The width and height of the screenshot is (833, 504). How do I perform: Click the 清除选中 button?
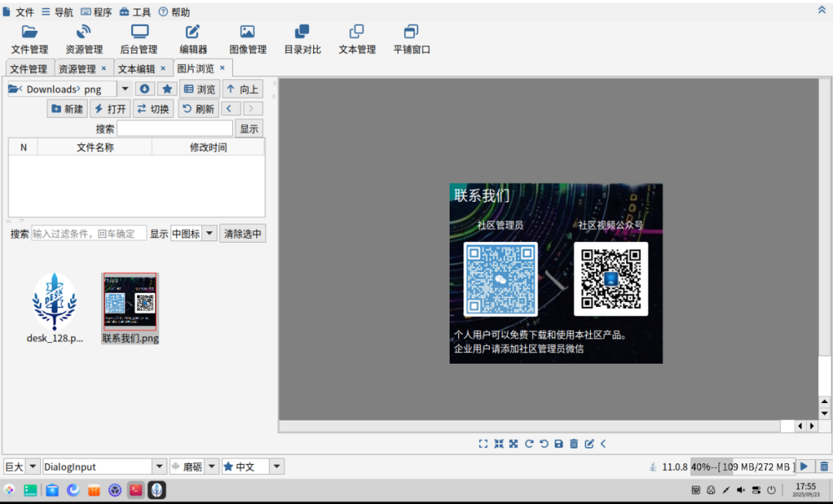242,234
